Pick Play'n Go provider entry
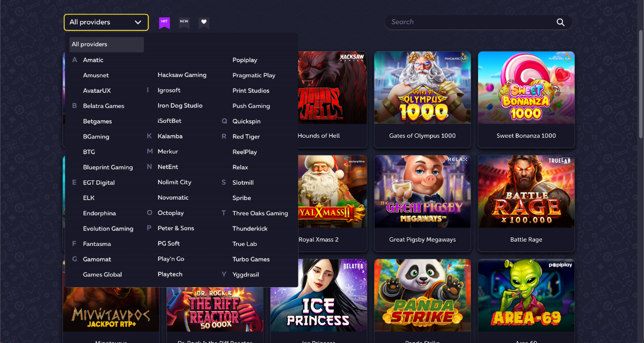Image resolution: width=644 pixels, height=343 pixels. click(171, 259)
